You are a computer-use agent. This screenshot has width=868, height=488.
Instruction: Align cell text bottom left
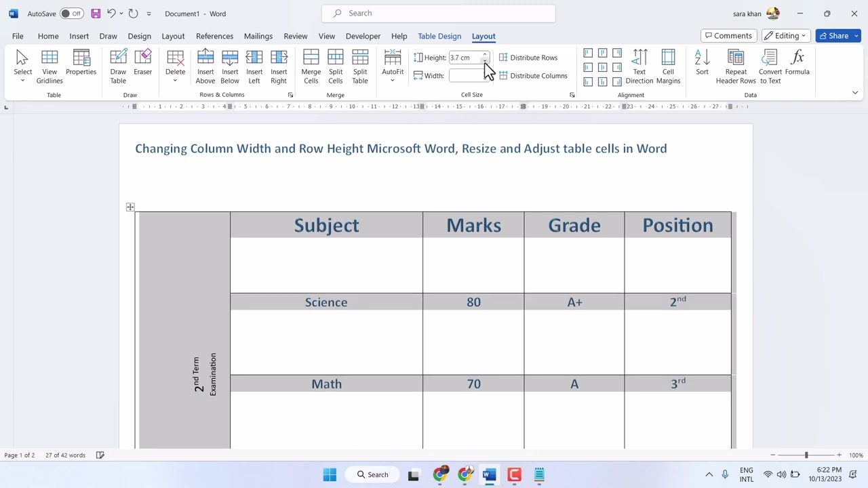point(588,82)
